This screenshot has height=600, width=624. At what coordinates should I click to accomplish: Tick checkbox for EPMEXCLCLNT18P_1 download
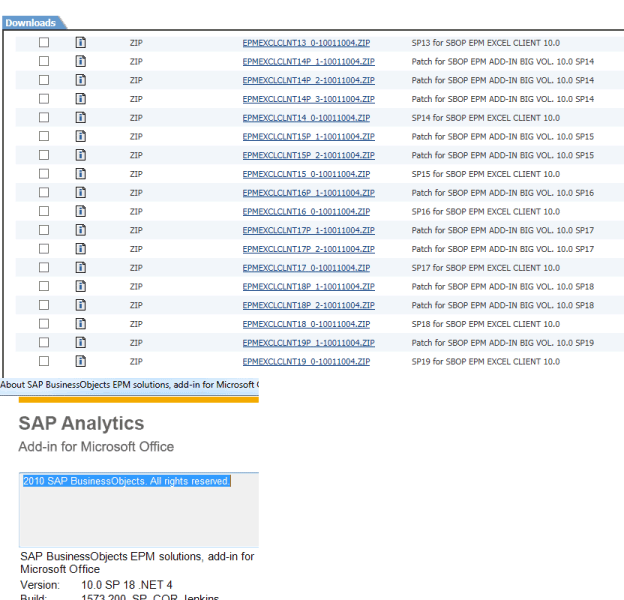(x=44, y=286)
